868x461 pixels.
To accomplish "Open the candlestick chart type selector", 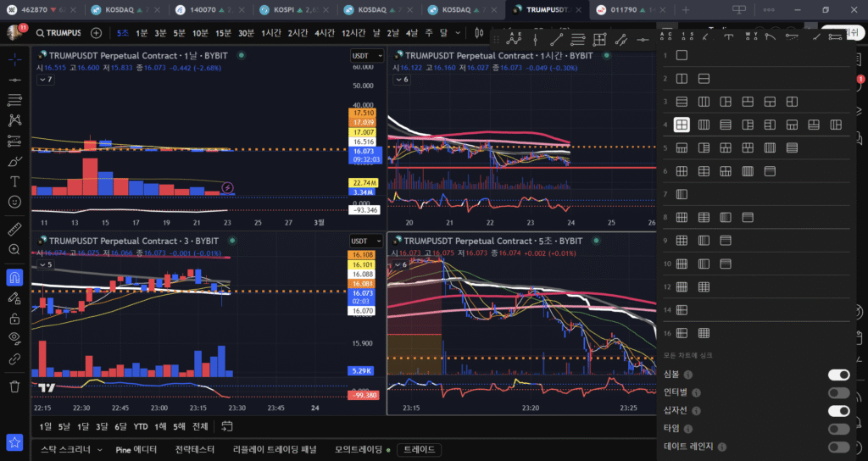I will coord(480,33).
